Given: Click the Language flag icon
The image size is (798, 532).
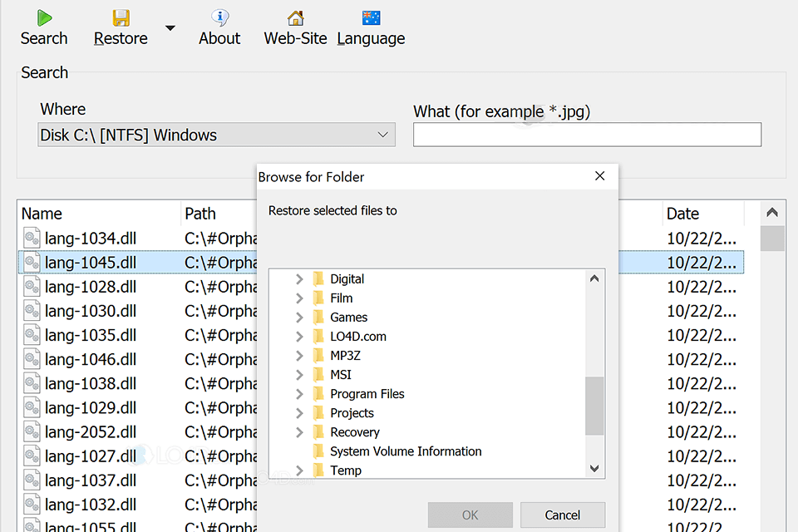Looking at the screenshot, I should [371, 17].
